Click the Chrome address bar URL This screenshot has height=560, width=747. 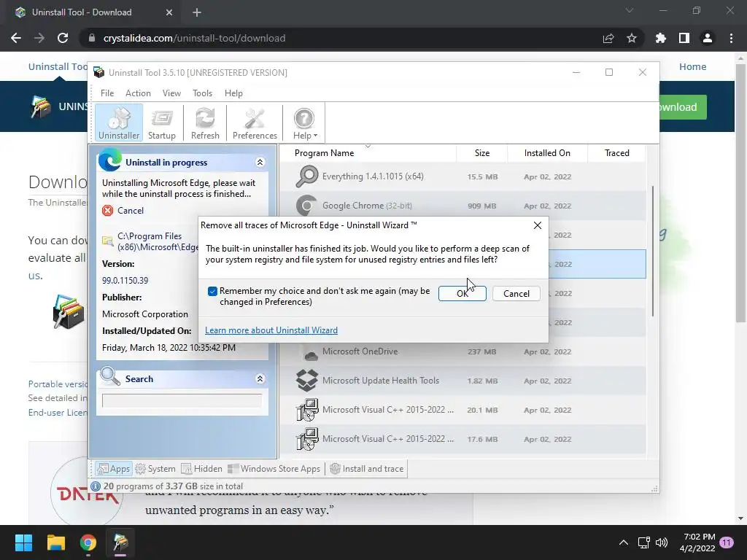coord(194,38)
